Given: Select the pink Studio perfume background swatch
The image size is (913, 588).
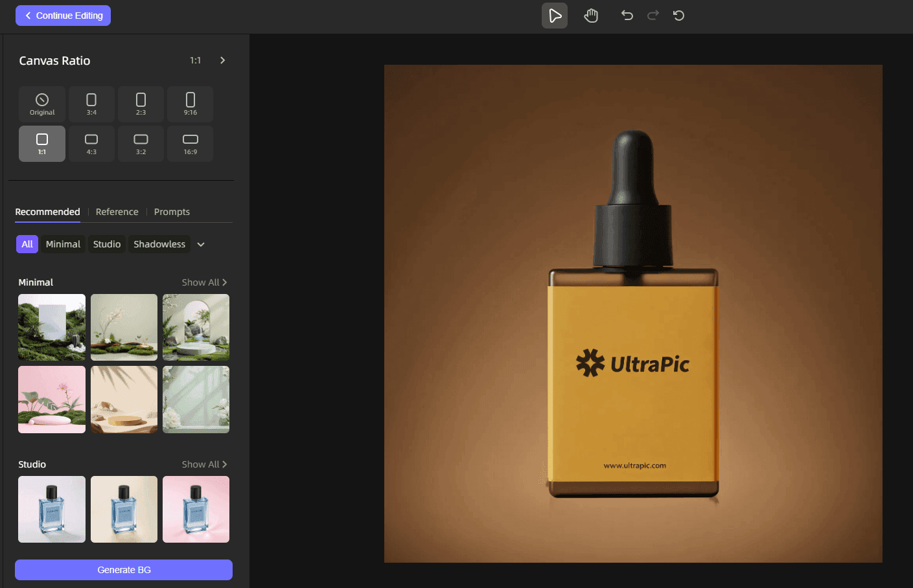Looking at the screenshot, I should [x=196, y=509].
